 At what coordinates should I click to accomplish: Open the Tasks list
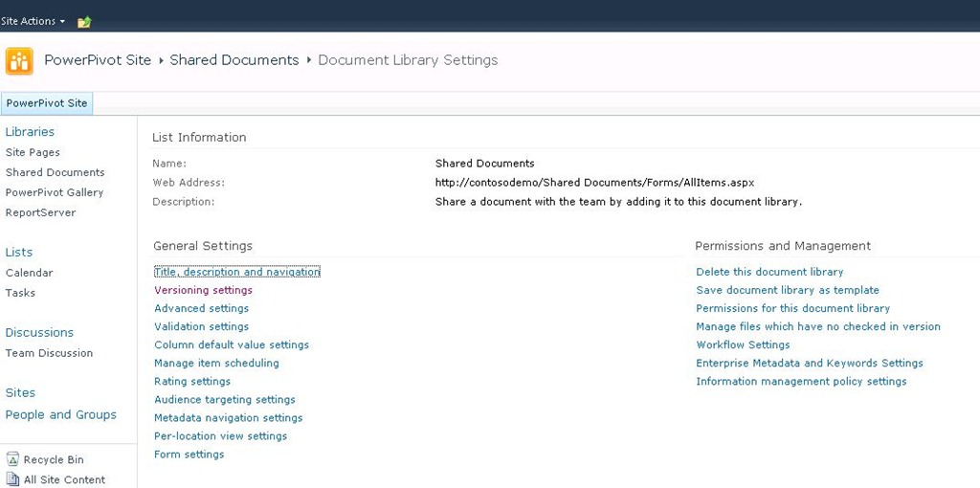coord(21,293)
